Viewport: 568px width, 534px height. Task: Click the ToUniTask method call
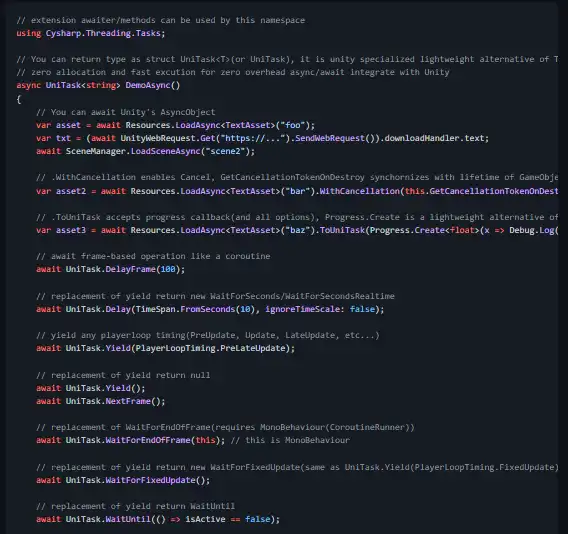click(342, 230)
